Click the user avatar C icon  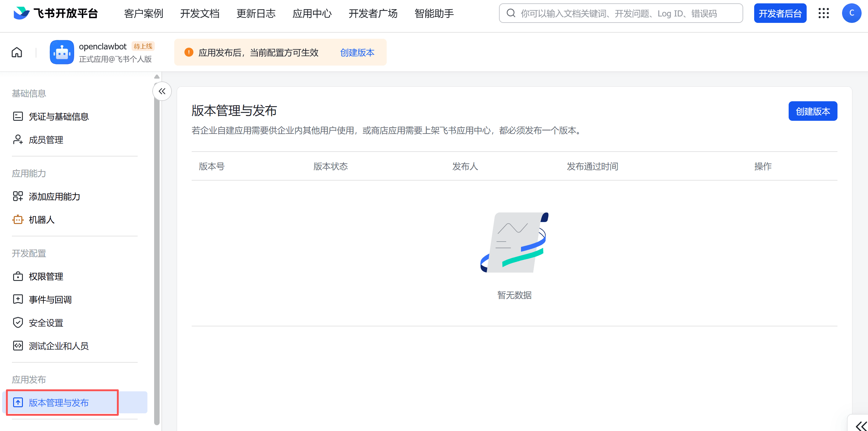[851, 13]
